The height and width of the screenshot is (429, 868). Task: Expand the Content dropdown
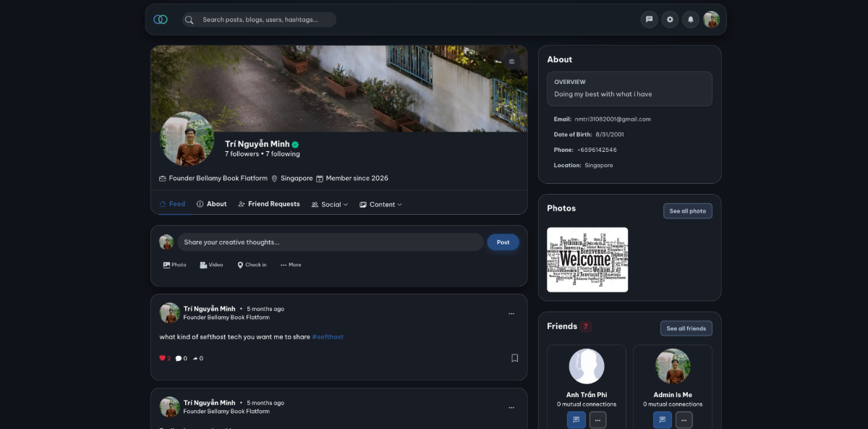pyautogui.click(x=380, y=205)
